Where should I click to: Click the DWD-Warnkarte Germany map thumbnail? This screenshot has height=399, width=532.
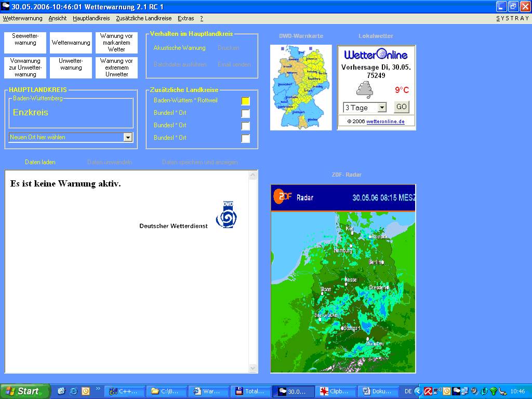click(x=301, y=87)
